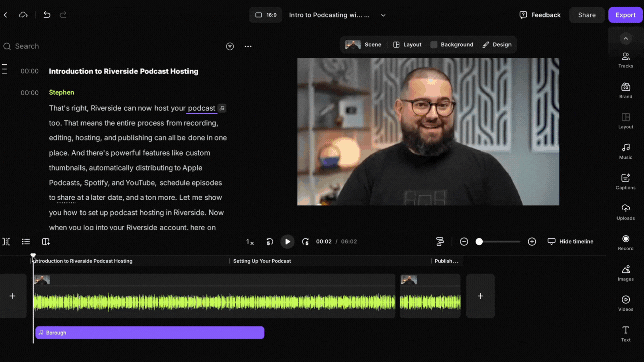644x362 pixels.
Task: Open the Record panel in sidebar
Action: 626,243
